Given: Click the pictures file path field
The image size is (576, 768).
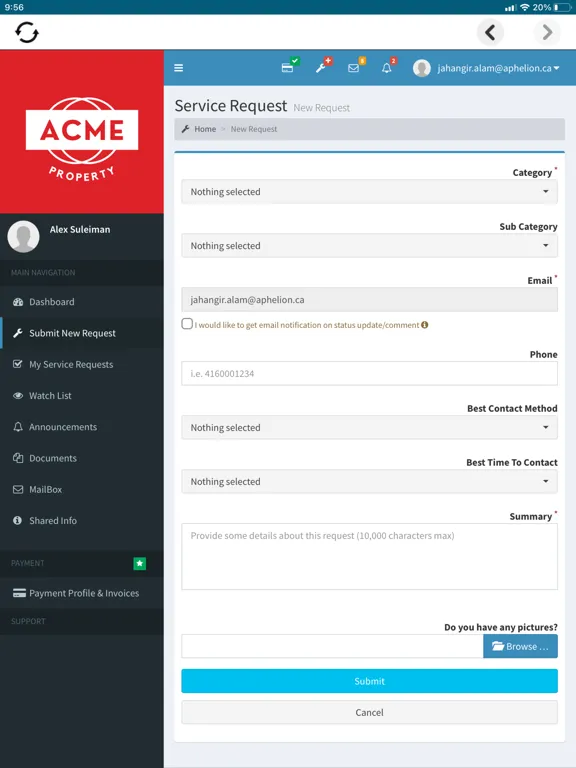Looking at the screenshot, I should point(332,647).
